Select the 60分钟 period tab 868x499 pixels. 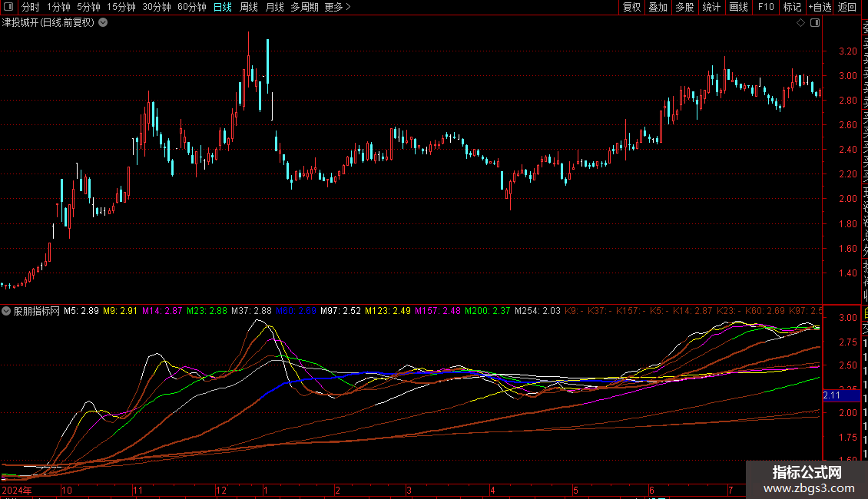[x=191, y=7]
